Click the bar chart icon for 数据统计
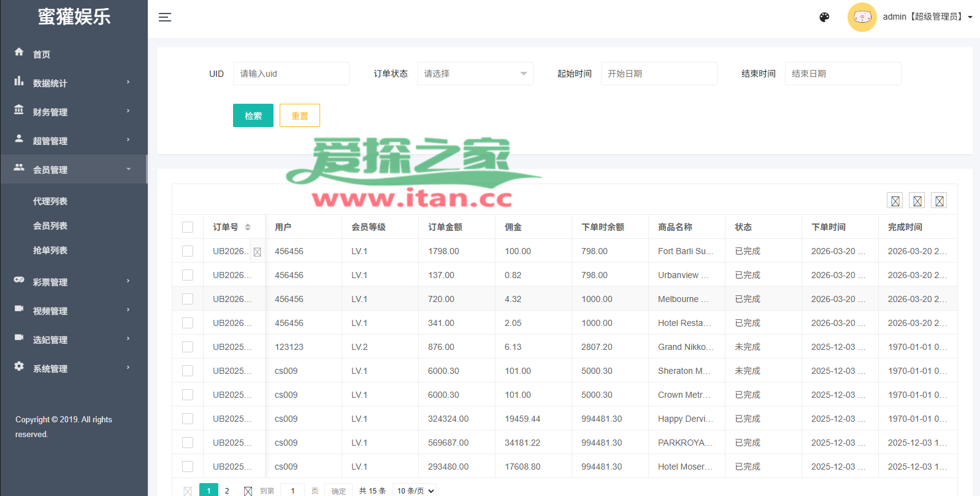Viewport: 980px width, 496px height. pyautogui.click(x=19, y=81)
